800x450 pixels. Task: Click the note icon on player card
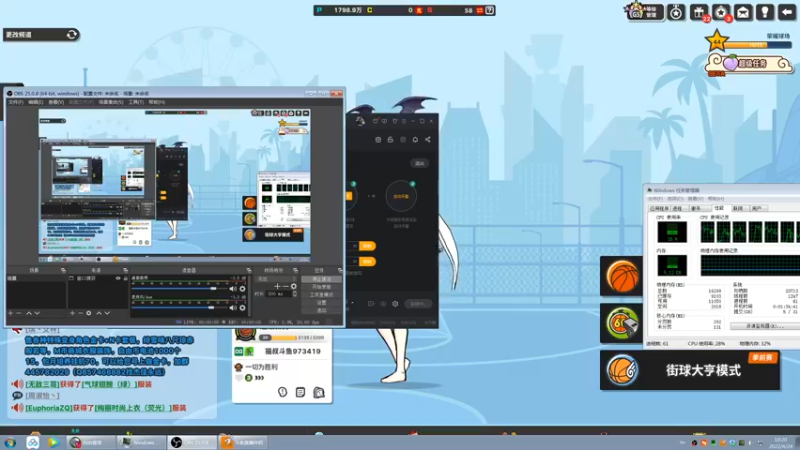pos(301,392)
